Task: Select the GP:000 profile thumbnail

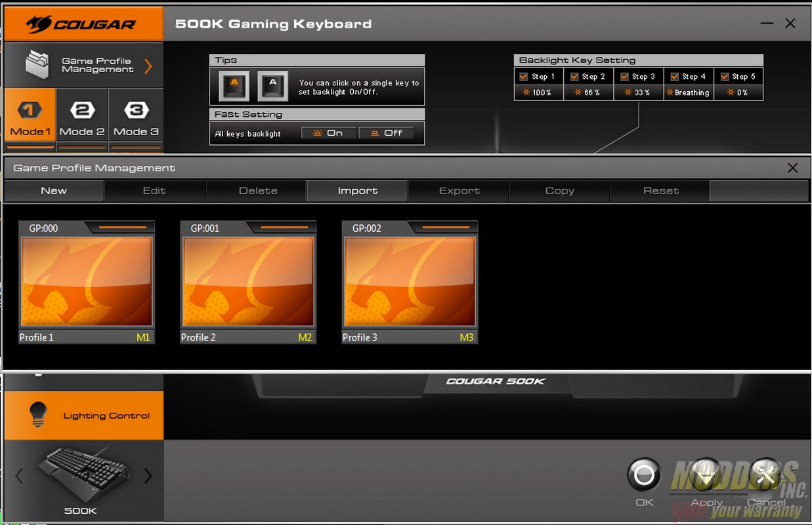Action: pos(87,282)
